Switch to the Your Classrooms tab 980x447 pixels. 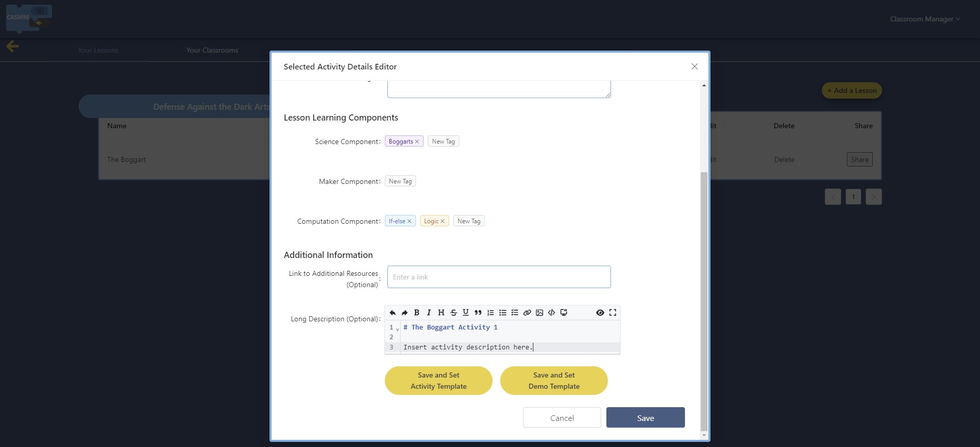pyautogui.click(x=212, y=50)
